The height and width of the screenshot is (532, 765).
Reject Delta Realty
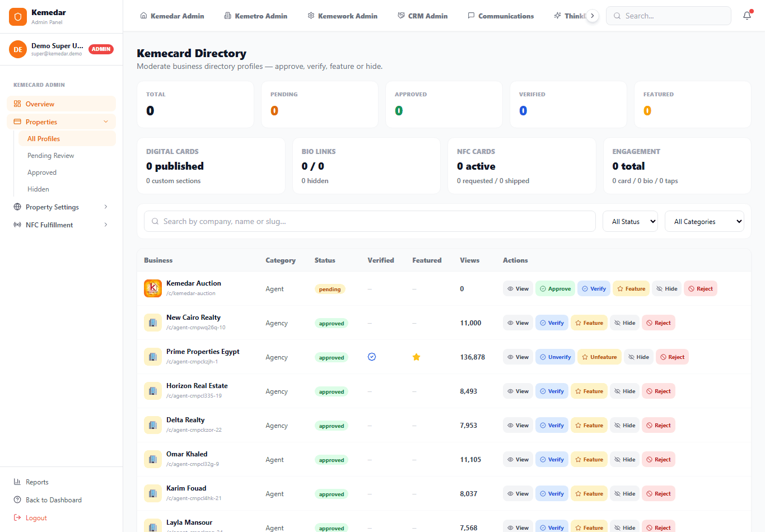coord(659,425)
